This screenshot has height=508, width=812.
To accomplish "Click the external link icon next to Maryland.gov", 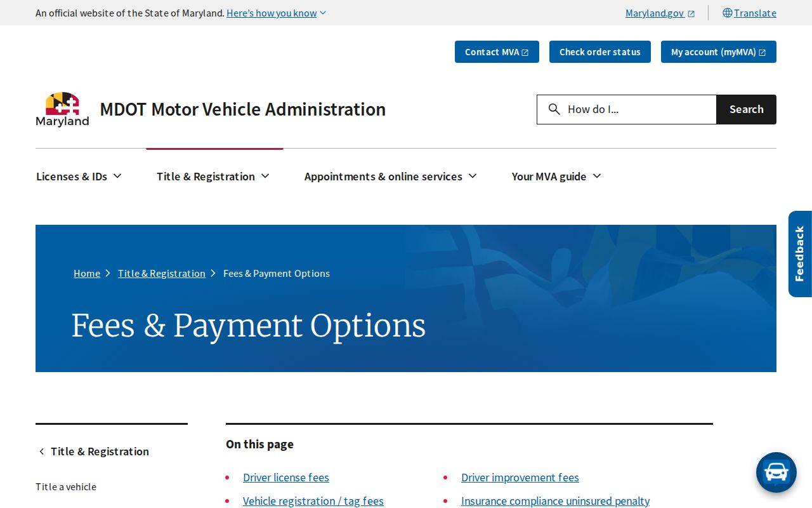I will tap(691, 13).
